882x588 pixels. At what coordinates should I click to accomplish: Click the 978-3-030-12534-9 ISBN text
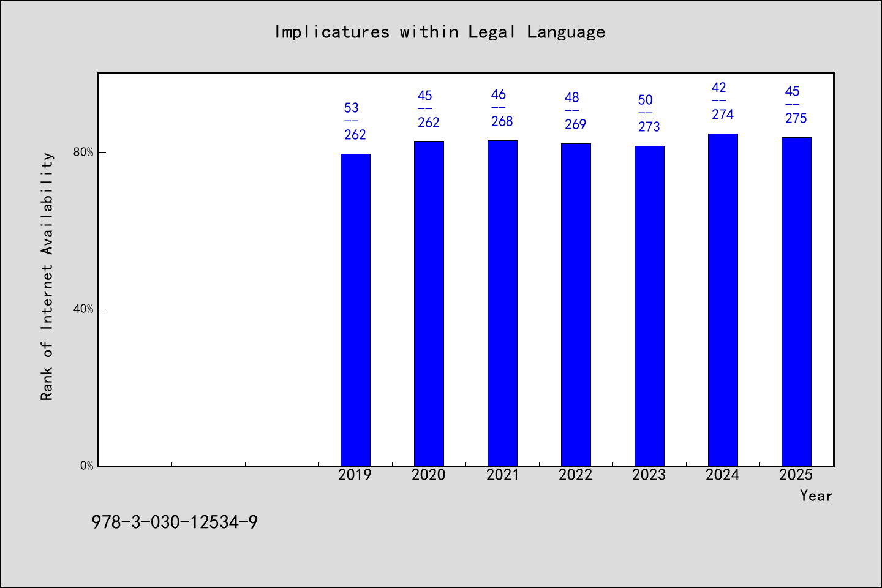pyautogui.click(x=175, y=522)
